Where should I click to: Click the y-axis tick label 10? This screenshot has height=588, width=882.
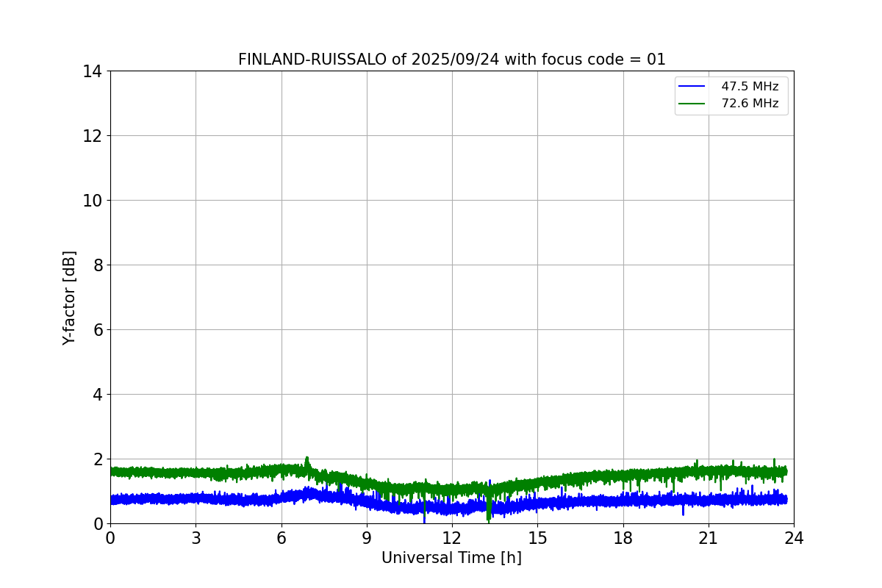[93, 201]
